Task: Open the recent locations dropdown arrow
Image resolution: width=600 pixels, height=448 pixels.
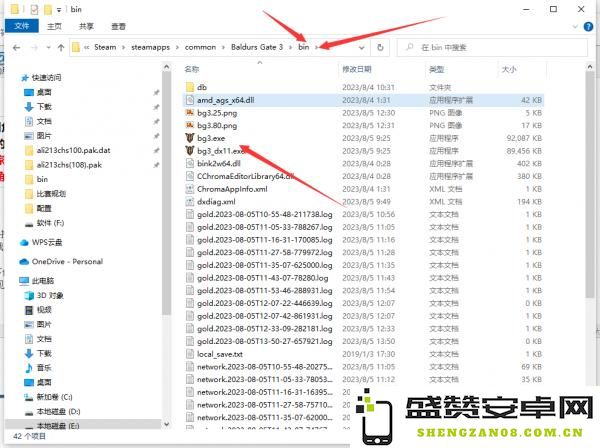Action: 48,47
